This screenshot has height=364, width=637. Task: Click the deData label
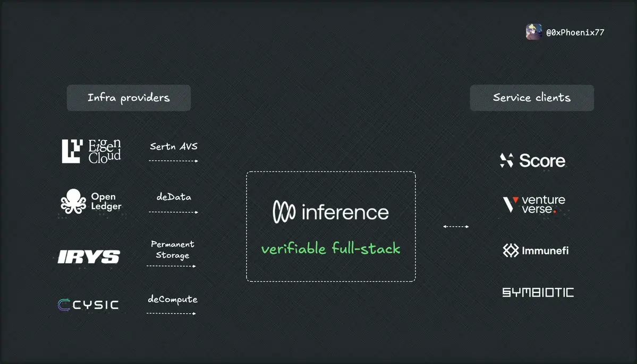[174, 197]
